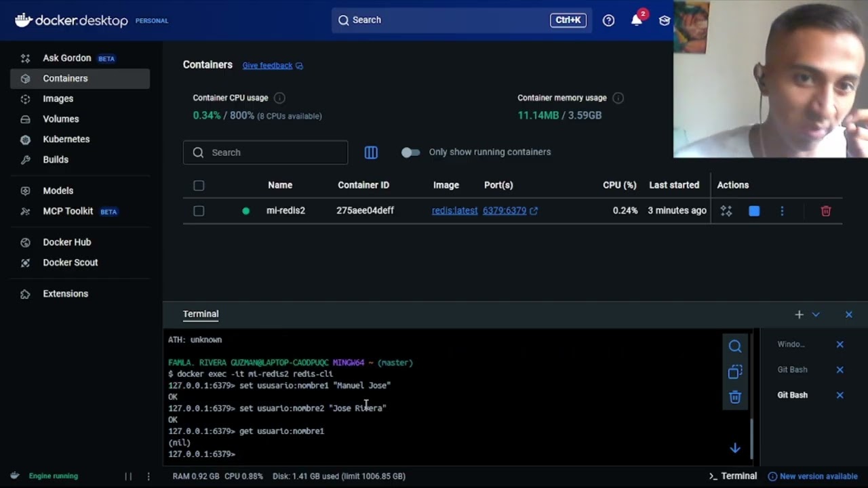Open Images in sidebar
Viewport: 868px width, 488px height.
coord(80,99)
